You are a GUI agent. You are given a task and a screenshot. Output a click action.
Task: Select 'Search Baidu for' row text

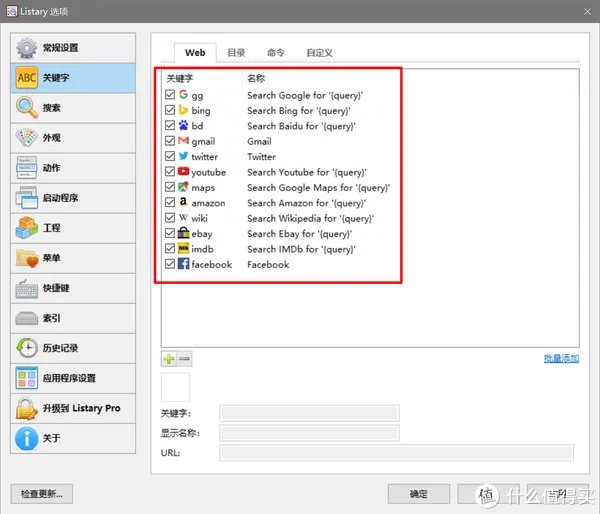[301, 126]
